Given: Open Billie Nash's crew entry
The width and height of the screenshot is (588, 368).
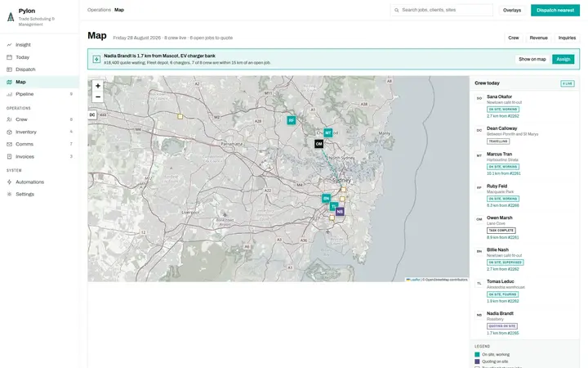Looking at the screenshot, I should (524, 259).
